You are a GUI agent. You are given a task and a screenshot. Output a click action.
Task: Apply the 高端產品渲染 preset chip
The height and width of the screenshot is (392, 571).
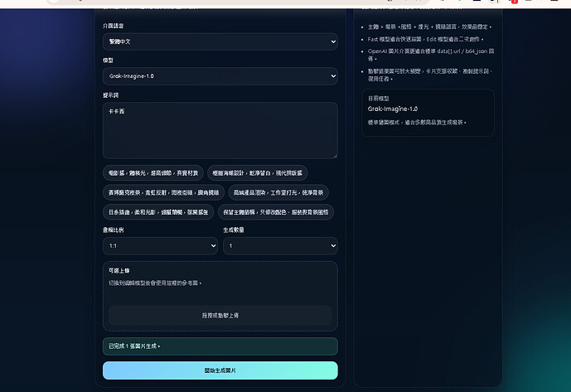278,192
